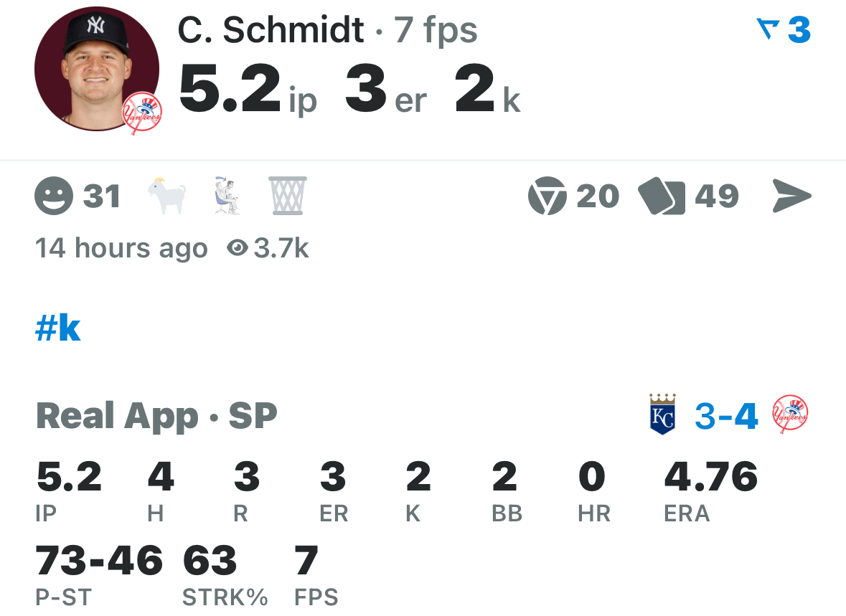The width and height of the screenshot is (846, 616).
Task: Click Yankees logo beside the score
Action: 791,414
